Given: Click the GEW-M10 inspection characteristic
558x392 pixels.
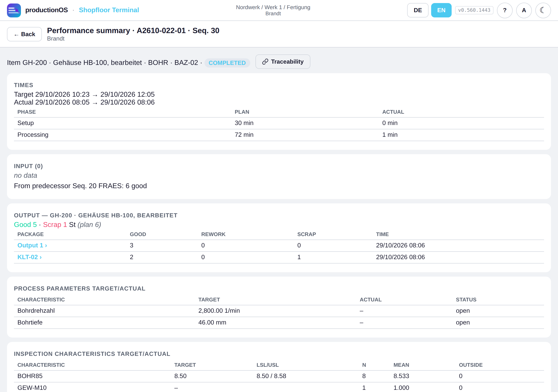Looking at the screenshot, I should [x=32, y=388].
